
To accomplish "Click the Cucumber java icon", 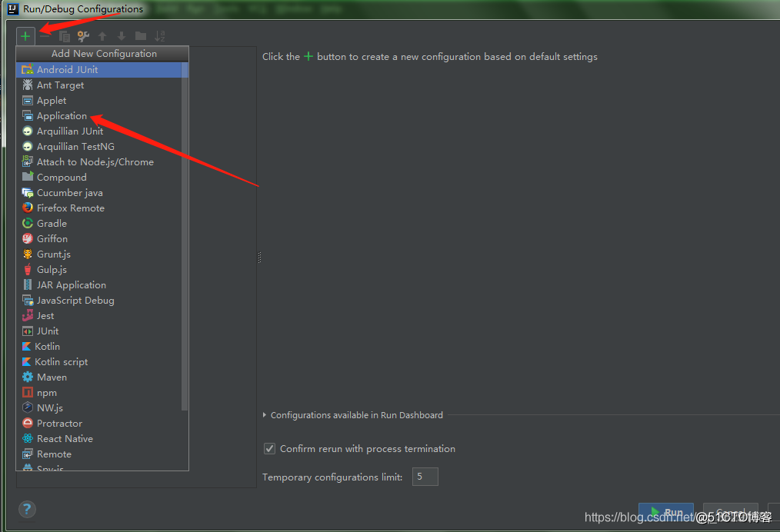I will 28,192.
